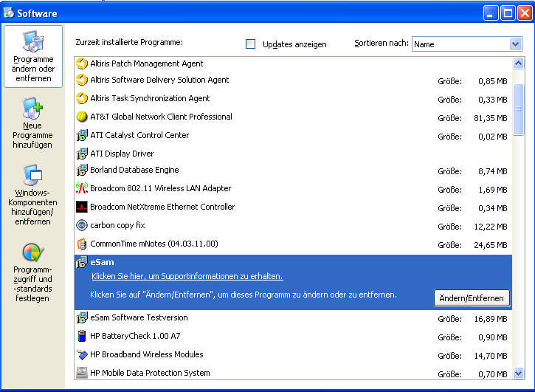Select 'carbon copy fix' entry

pos(293,225)
